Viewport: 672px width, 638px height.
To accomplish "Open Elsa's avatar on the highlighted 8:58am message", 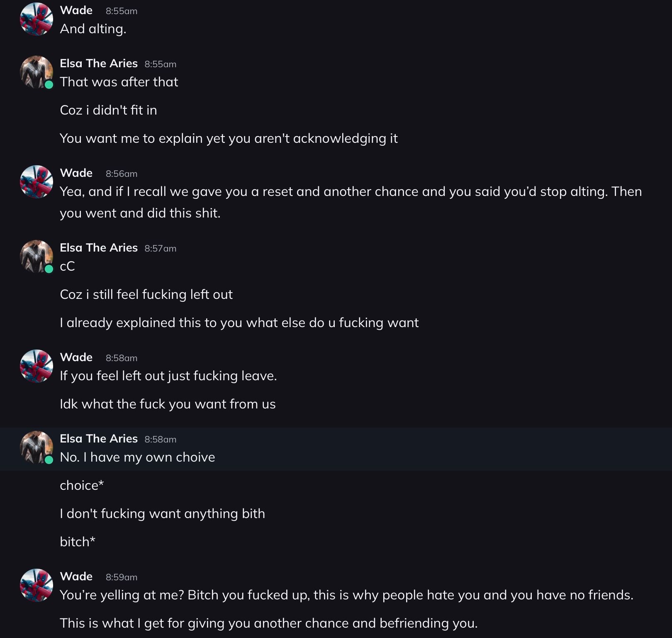I will 37,447.
